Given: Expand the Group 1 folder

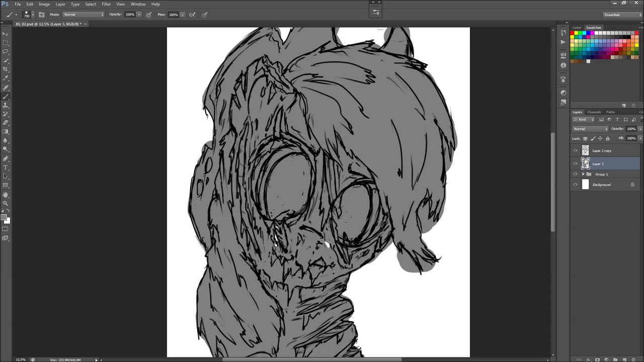Looking at the screenshot, I should pos(583,174).
